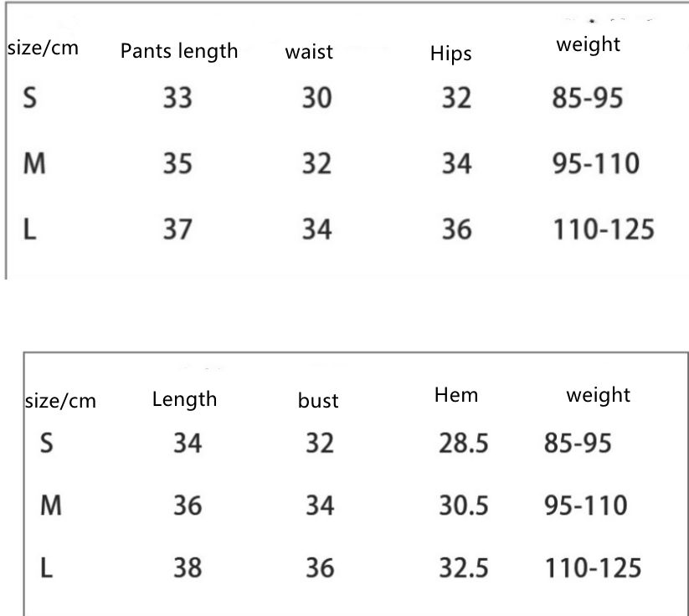Select Length value 38 in the lower table
689x616 pixels.
click(187, 568)
